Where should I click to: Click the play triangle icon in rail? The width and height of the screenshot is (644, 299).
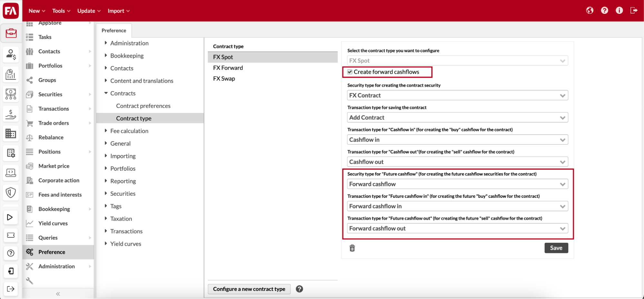click(10, 217)
